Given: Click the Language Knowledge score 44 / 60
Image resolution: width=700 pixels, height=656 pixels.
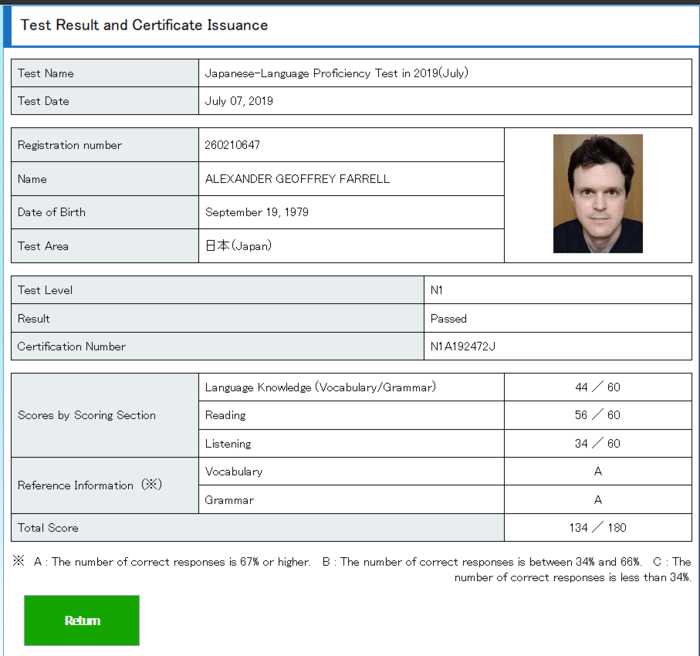Looking at the screenshot, I should 598,387.
